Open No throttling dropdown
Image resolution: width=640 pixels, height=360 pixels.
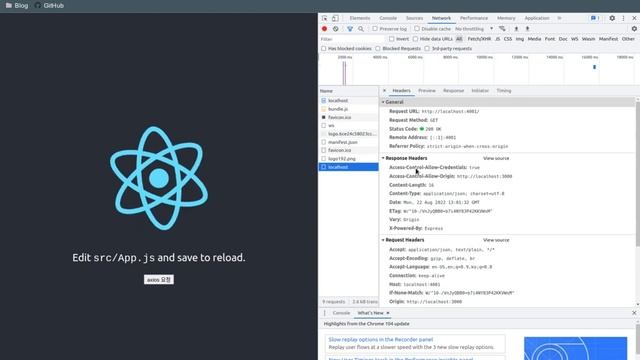point(474,29)
